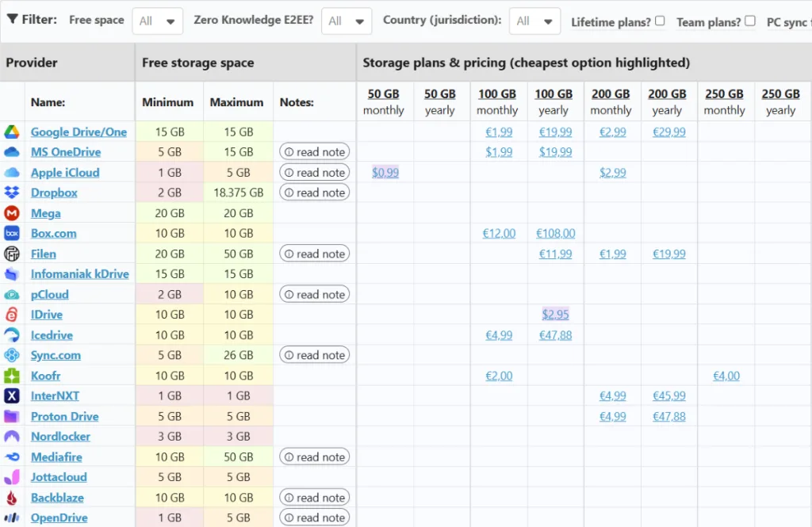Screen dimensions: 812x527
Task: Click the 50 GB monthly column header
Action: click(383, 102)
